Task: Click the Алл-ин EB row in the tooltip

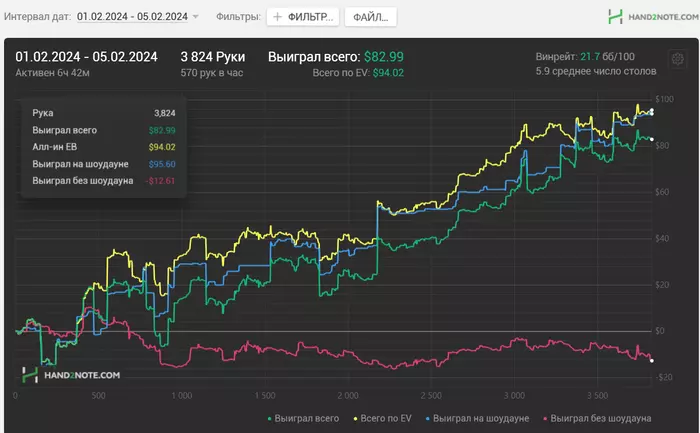Action: click(104, 147)
